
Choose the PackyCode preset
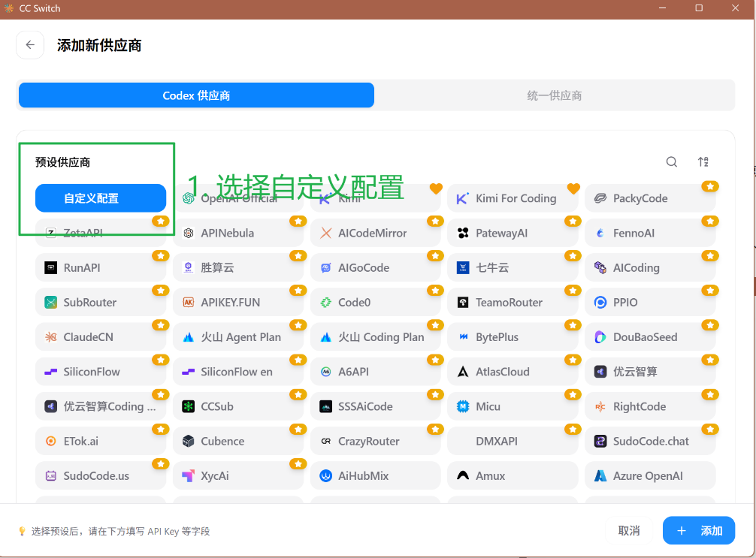[650, 198]
